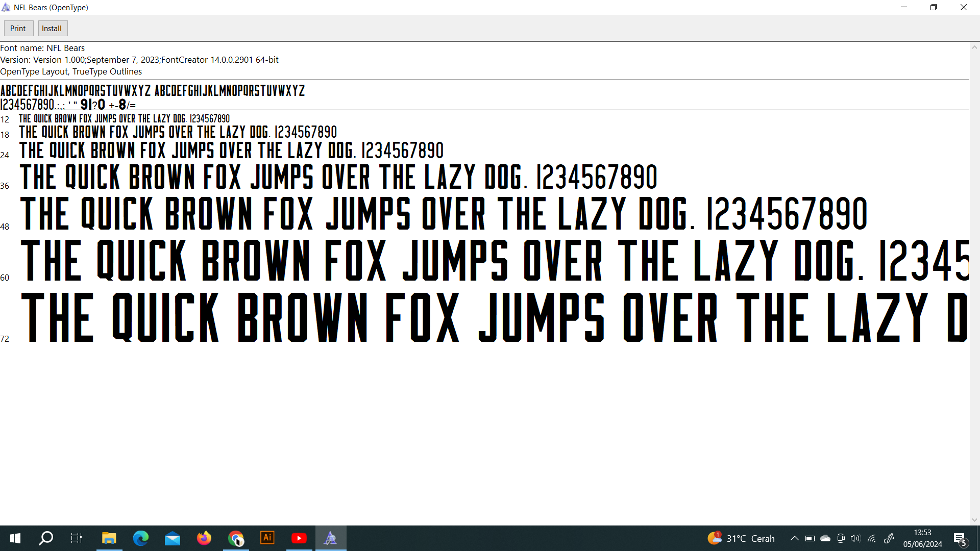Click the Install font button
This screenshot has width=980, height=551.
tap(52, 29)
